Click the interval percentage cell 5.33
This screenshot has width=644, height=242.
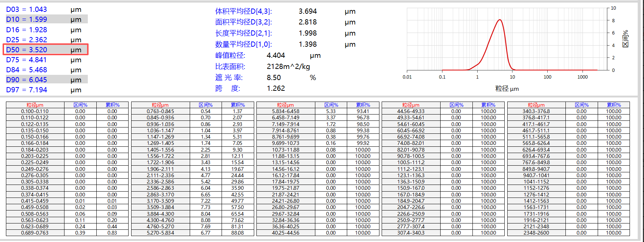coord(331,111)
